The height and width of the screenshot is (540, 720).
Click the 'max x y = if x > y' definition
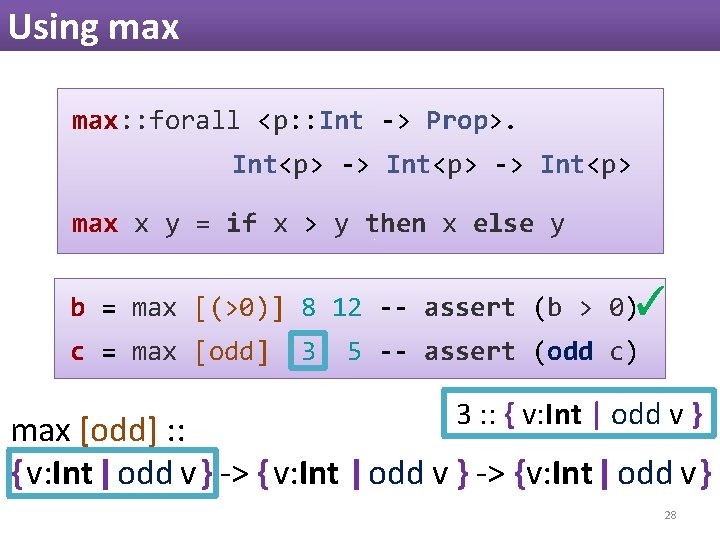pos(318,224)
